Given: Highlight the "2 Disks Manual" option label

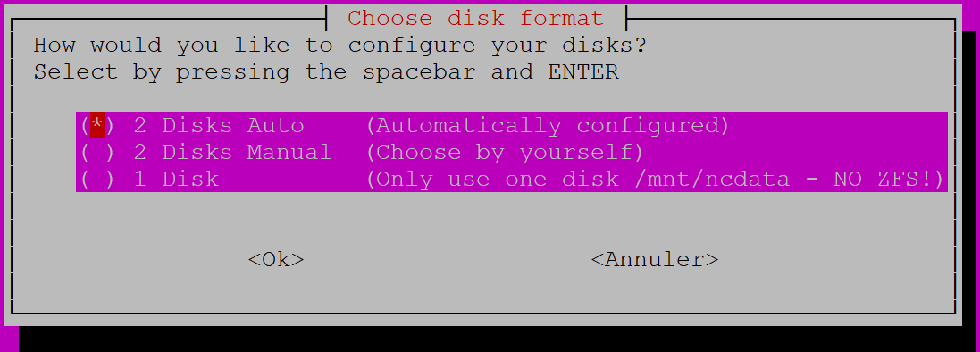Looking at the screenshot, I should click(232, 153).
